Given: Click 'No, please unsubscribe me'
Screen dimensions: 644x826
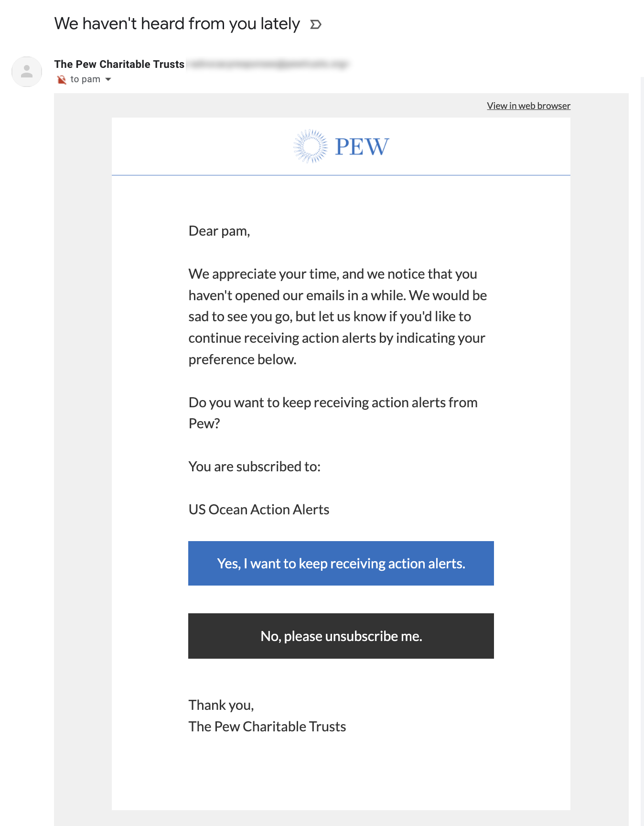Looking at the screenshot, I should coord(341,636).
